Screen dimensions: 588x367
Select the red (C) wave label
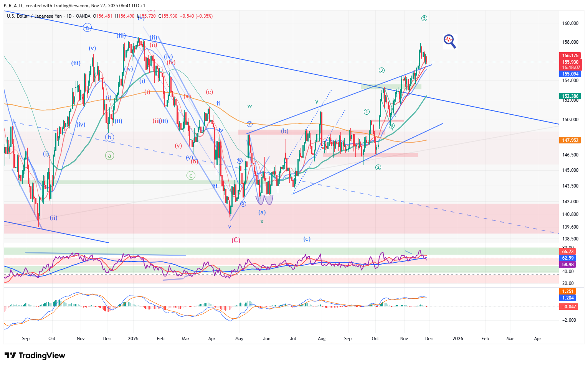pos(236,240)
